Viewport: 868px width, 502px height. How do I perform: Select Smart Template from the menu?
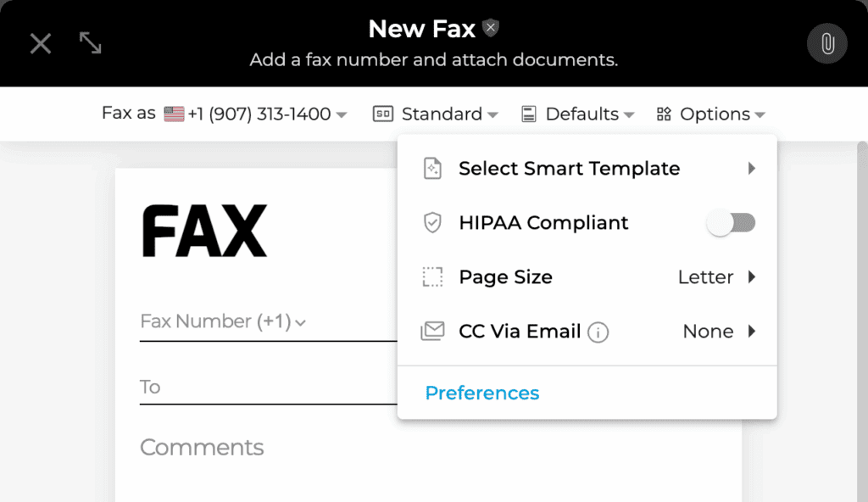(569, 168)
